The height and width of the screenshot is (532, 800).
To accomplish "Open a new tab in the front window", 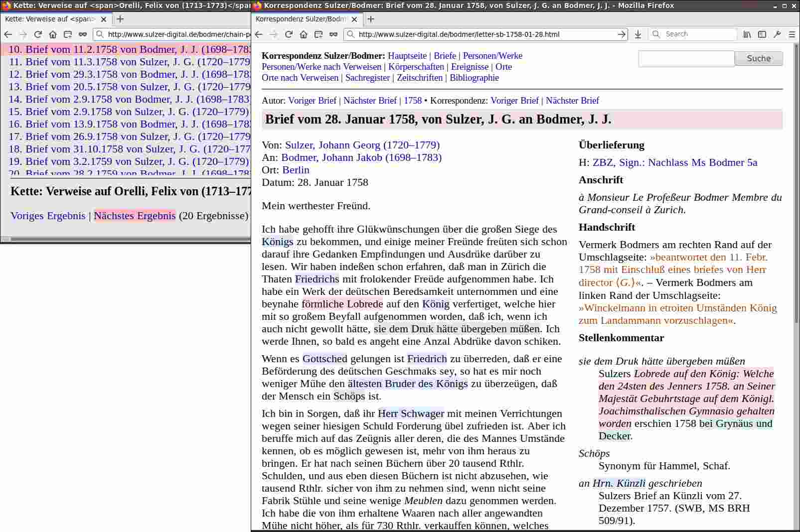I will click(x=370, y=19).
